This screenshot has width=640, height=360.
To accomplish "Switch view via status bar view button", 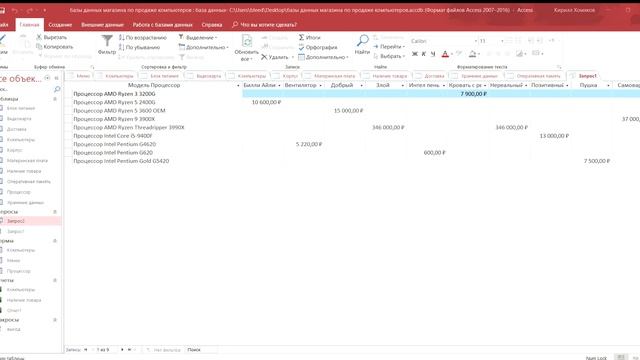I will 620,357.
